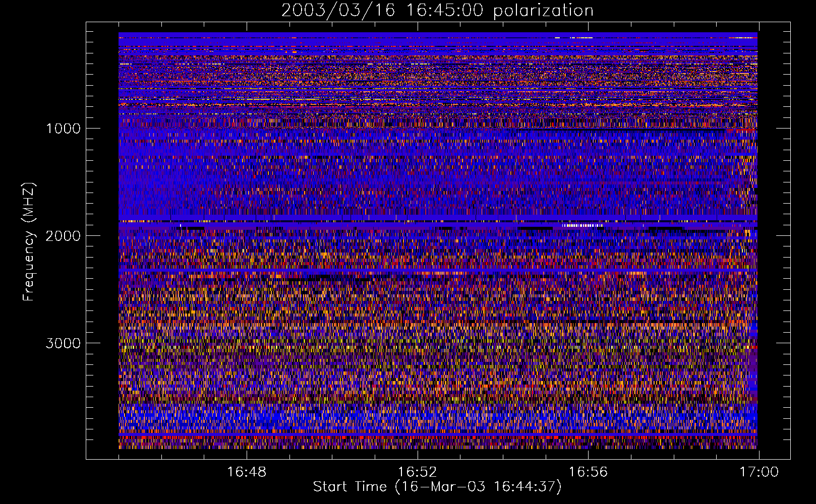This screenshot has height=504, width=816.
Task: Click the 17:00 time axis label
Action: coord(759,472)
